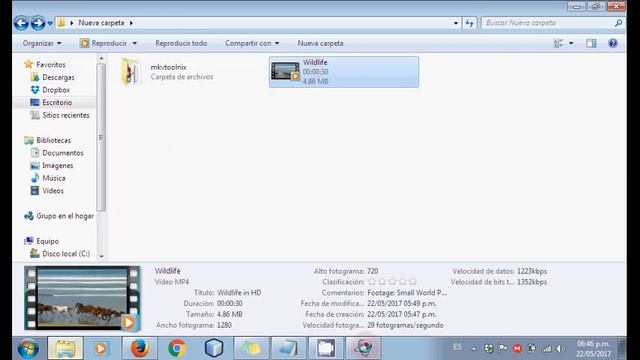Click the search magnifier icon
The height and width of the screenshot is (360, 640).
pos(618,23)
